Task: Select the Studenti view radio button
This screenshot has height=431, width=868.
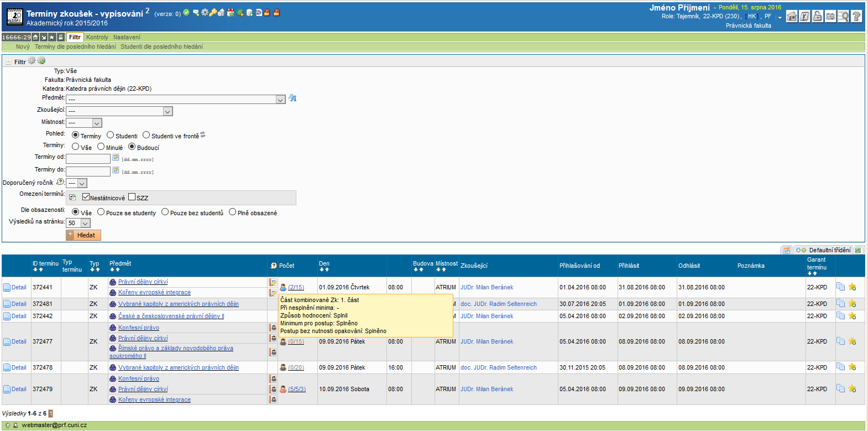Action: coord(111,135)
